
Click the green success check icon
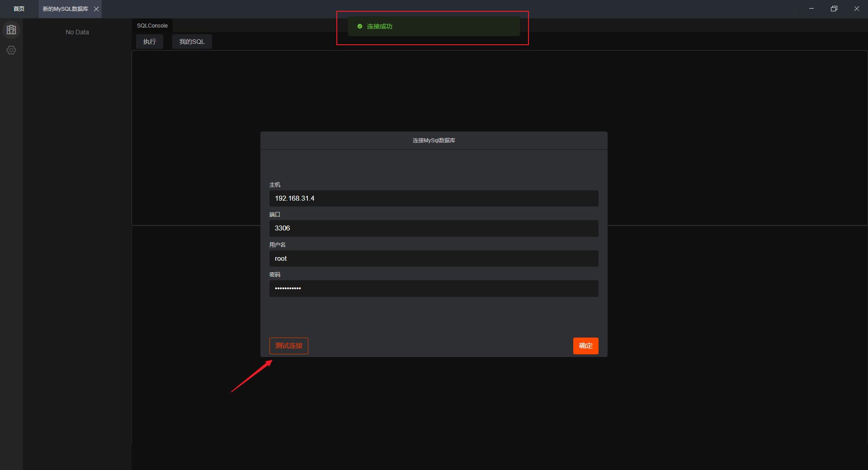click(360, 26)
